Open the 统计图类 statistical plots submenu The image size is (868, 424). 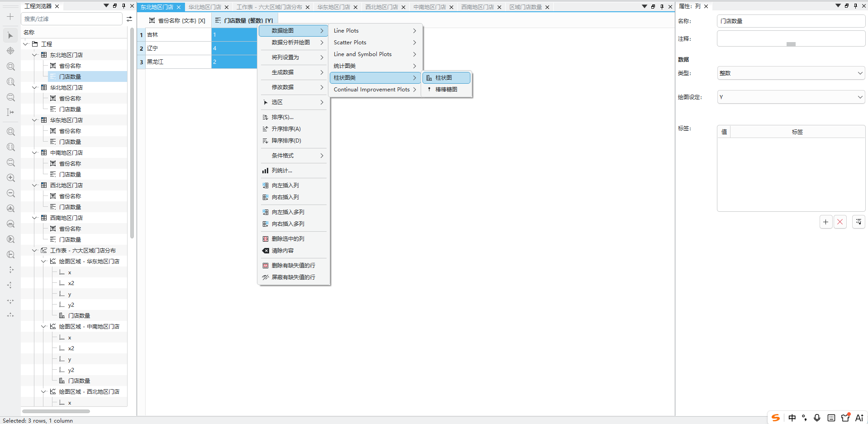pos(375,66)
